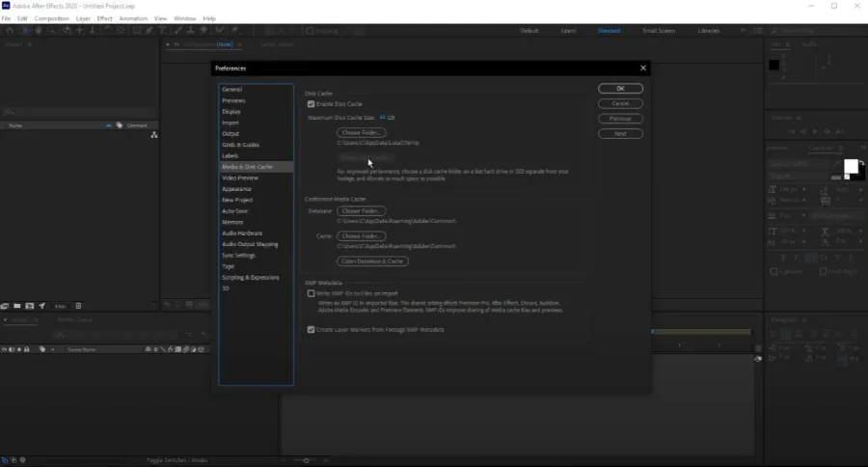Click the new folder icon in Project panel
This screenshot has height=467, width=868.
tap(17, 306)
